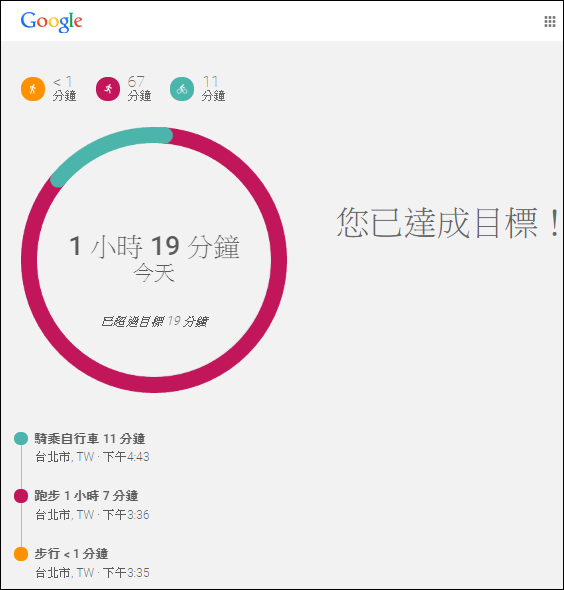The image size is (564, 590).
Task: Select the teal cycling activity icon
Action: tap(182, 89)
